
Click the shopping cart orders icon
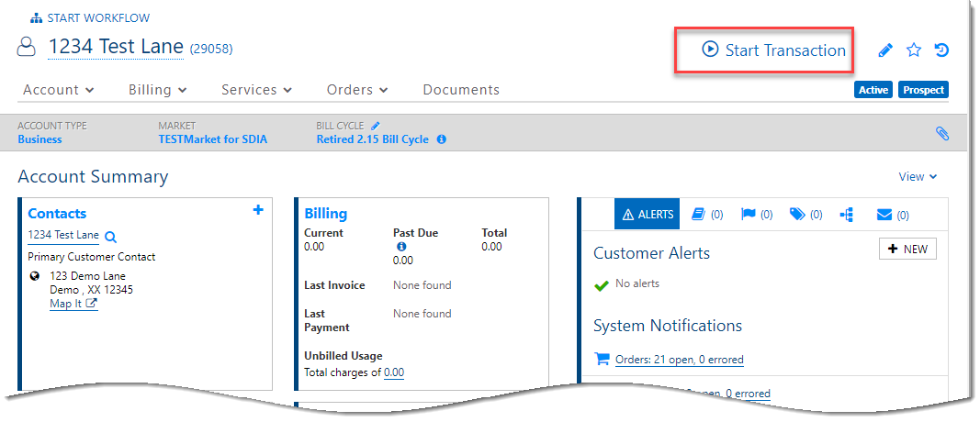coord(602,359)
